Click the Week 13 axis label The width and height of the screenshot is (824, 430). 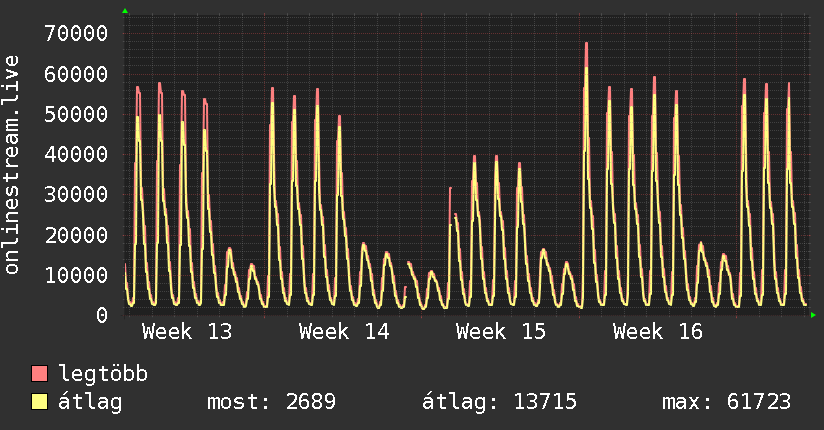tap(187, 332)
